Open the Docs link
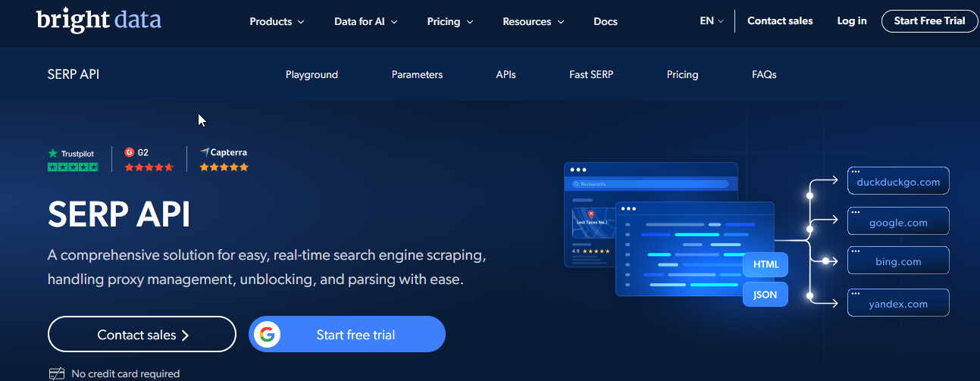The width and height of the screenshot is (980, 381). [606, 21]
